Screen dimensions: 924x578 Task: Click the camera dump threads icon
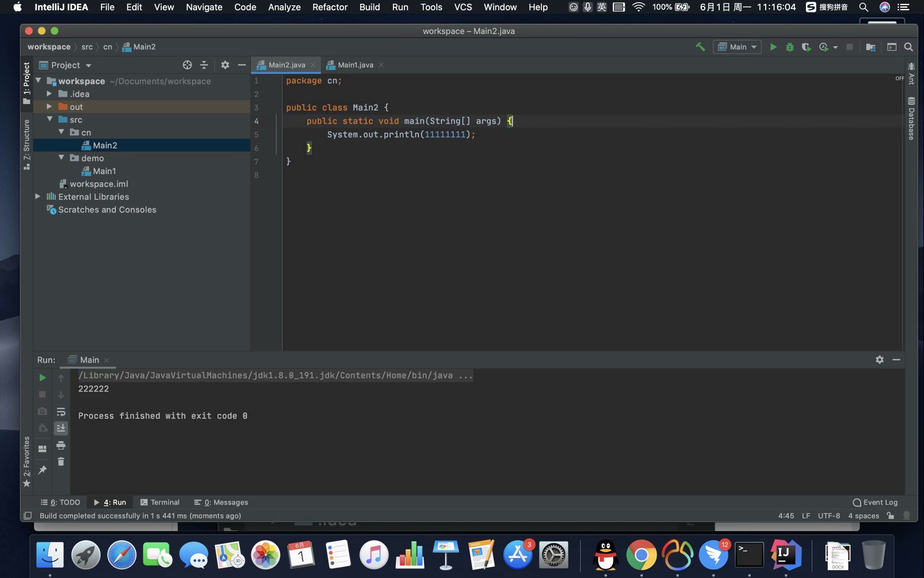(42, 411)
